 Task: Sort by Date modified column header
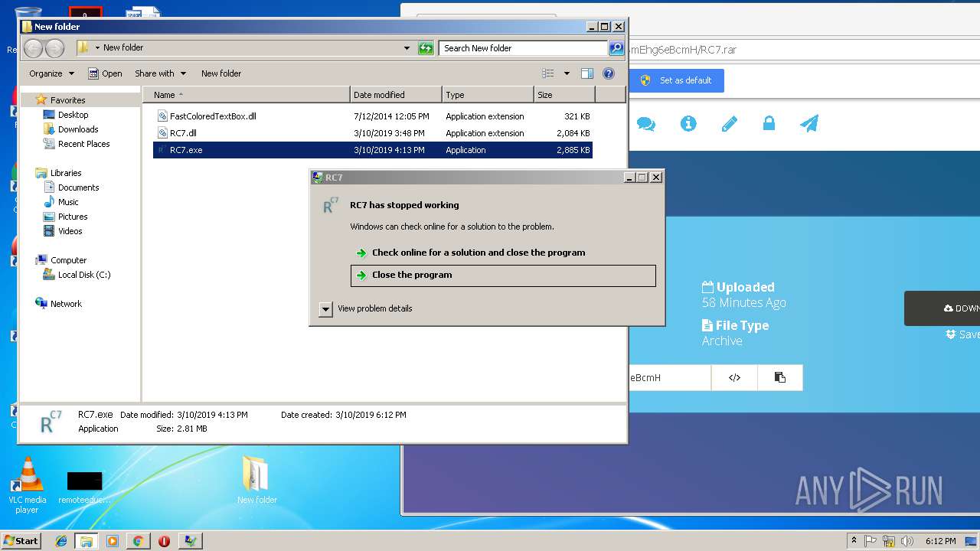coord(396,95)
